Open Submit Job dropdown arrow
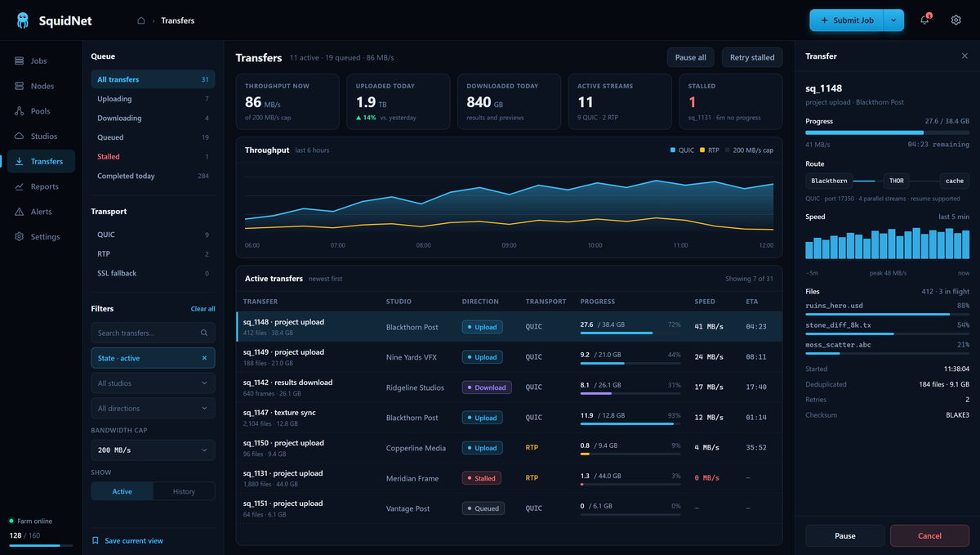This screenshot has height=555, width=980. (893, 20)
